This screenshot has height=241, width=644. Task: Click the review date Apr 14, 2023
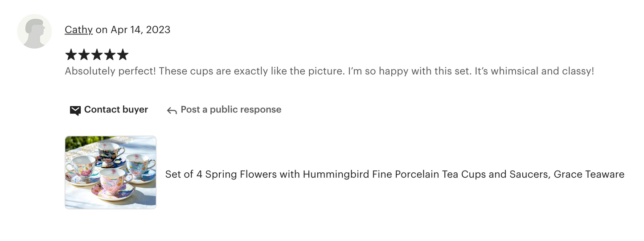click(140, 30)
